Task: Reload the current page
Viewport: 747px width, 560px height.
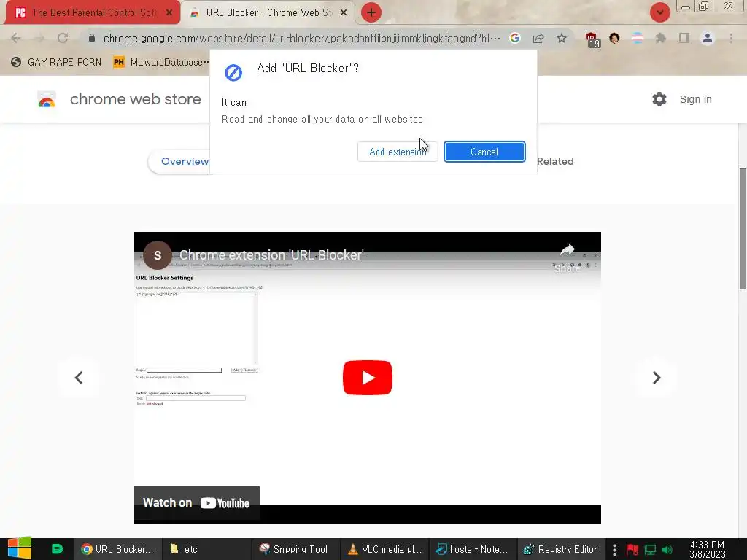Action: (63, 38)
